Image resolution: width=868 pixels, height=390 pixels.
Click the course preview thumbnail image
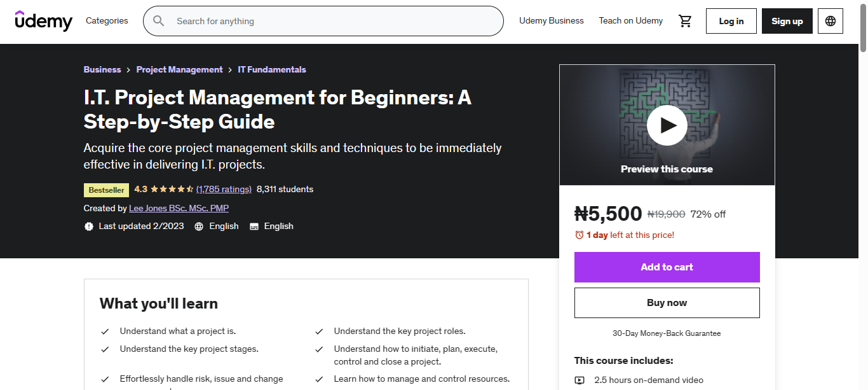click(667, 125)
